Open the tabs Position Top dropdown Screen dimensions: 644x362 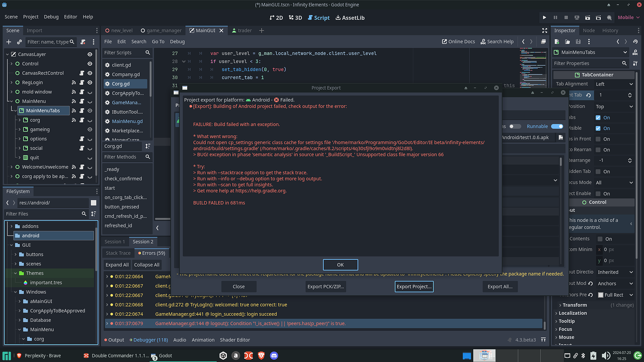coord(614,106)
